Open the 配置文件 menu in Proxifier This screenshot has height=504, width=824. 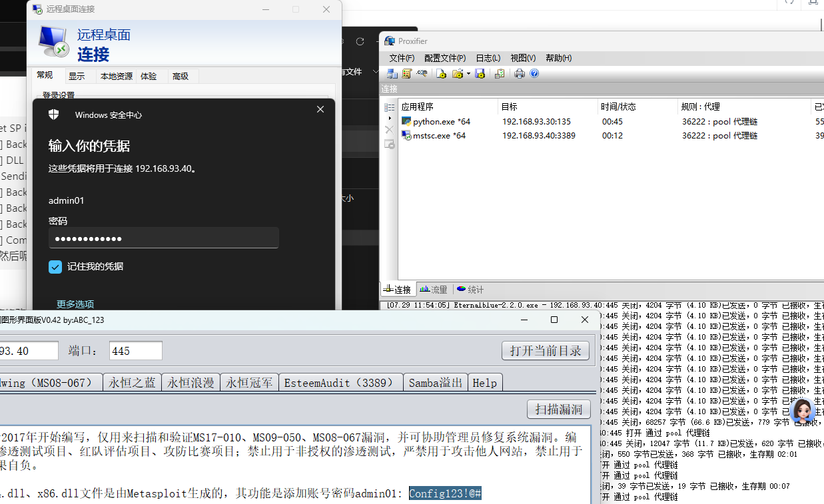click(444, 58)
